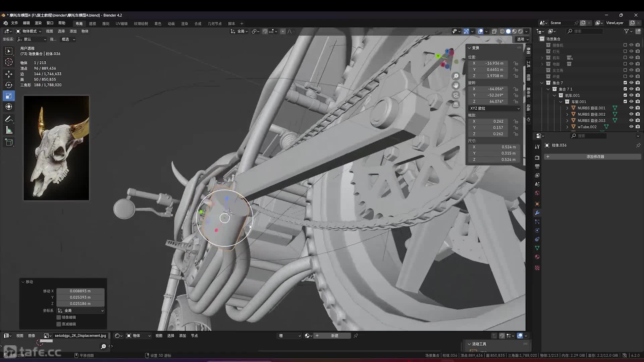The height and width of the screenshot is (362, 644).
Task: Select the Box Select tool in viewport toolbar
Action: tap(9, 51)
